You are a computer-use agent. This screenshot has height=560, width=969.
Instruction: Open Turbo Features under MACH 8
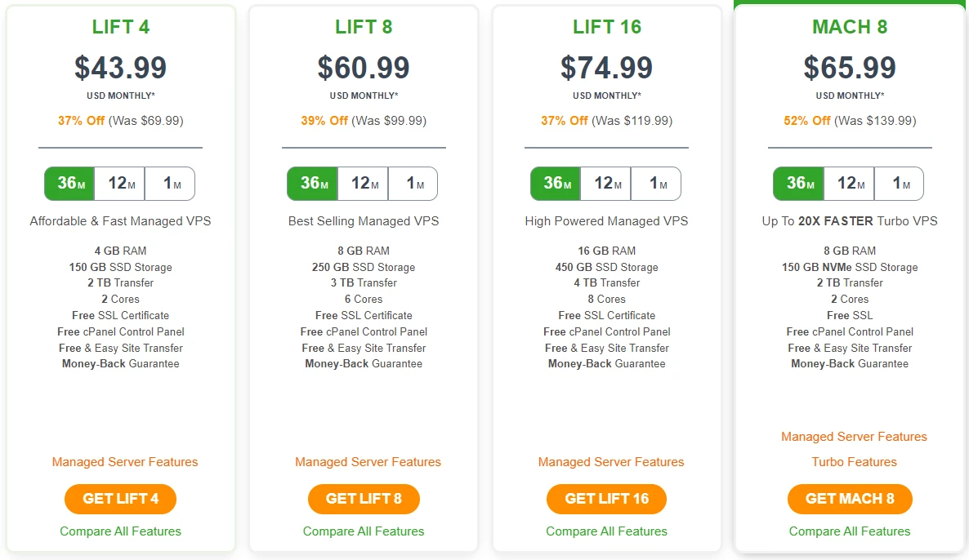pos(854,461)
